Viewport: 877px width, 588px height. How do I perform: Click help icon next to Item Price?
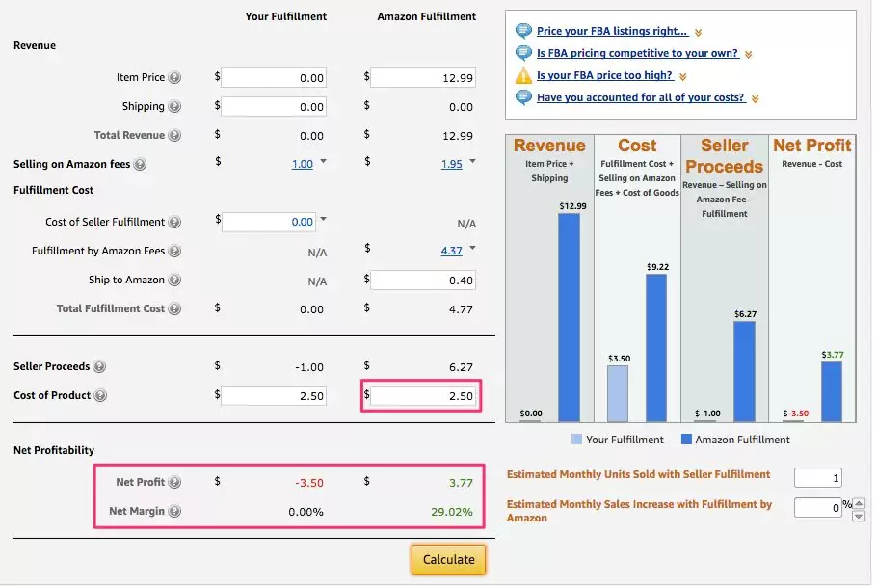click(x=174, y=78)
